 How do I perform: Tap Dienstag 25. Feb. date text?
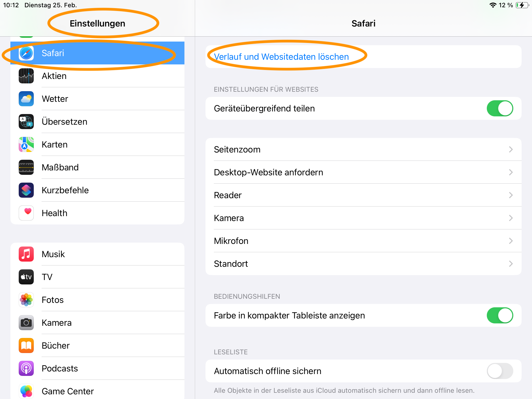tap(51, 5)
